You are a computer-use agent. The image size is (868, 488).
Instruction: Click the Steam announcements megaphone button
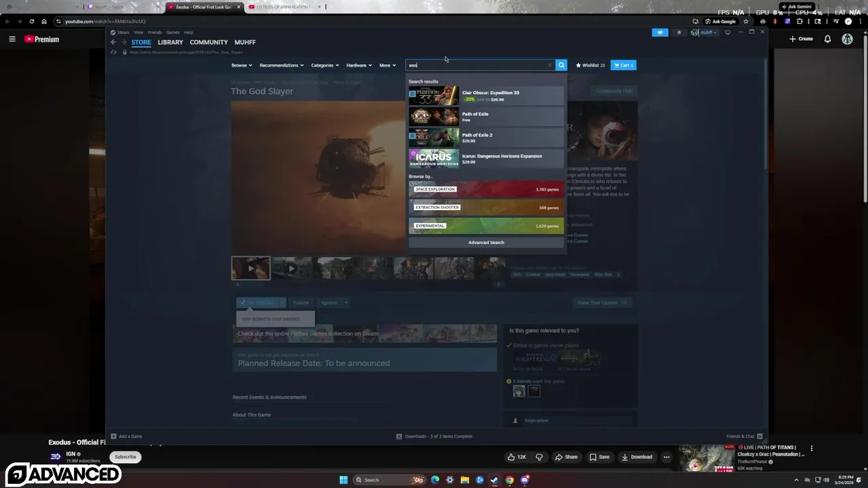(x=660, y=33)
